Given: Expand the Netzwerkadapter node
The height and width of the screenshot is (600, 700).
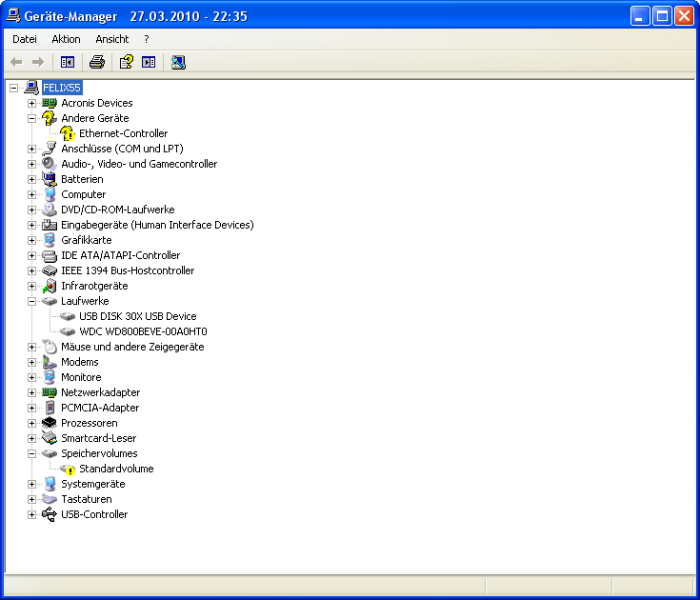Looking at the screenshot, I should point(31,392).
